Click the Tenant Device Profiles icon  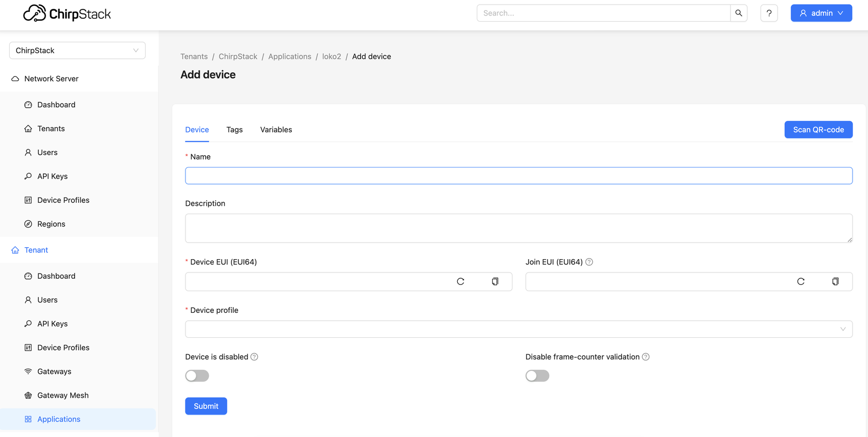point(28,347)
